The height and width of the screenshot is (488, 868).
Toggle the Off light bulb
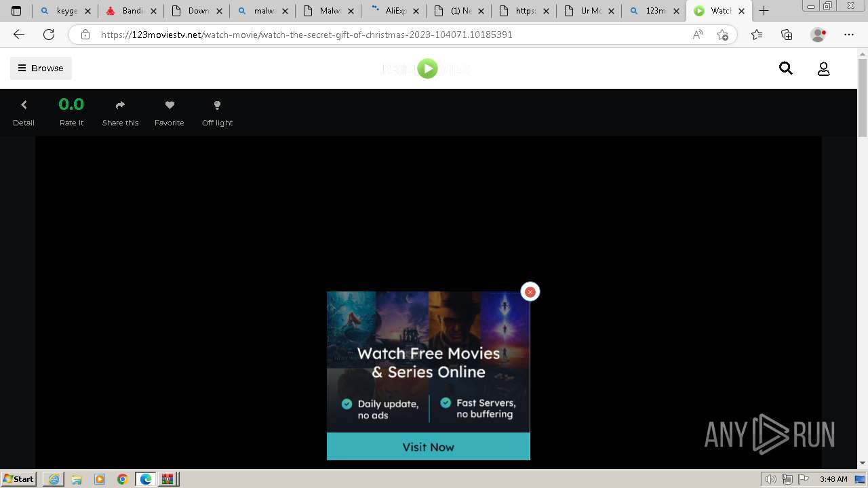click(217, 105)
